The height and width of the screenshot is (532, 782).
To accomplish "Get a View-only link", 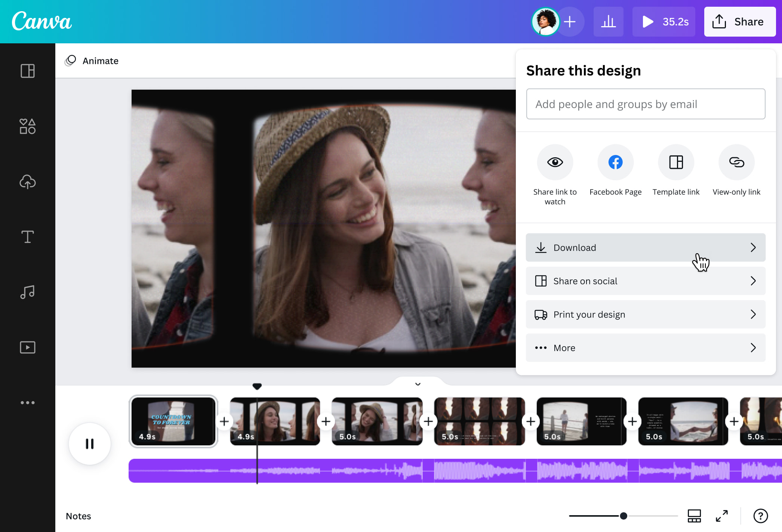I will [x=736, y=162].
